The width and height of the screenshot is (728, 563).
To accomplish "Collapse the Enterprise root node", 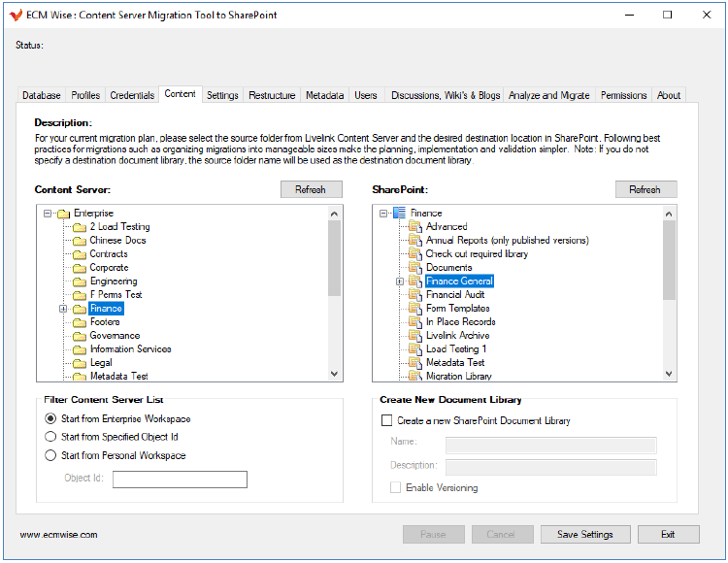I will click(x=47, y=214).
